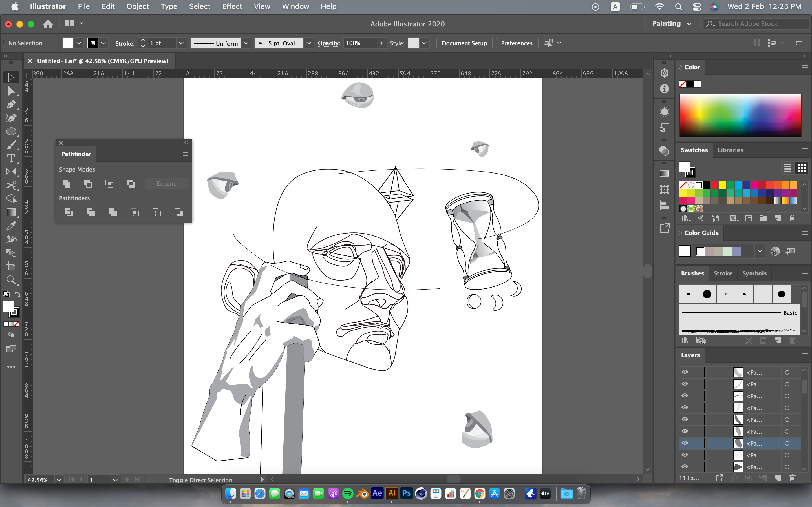Switch to the Symbols tab

pos(754,273)
